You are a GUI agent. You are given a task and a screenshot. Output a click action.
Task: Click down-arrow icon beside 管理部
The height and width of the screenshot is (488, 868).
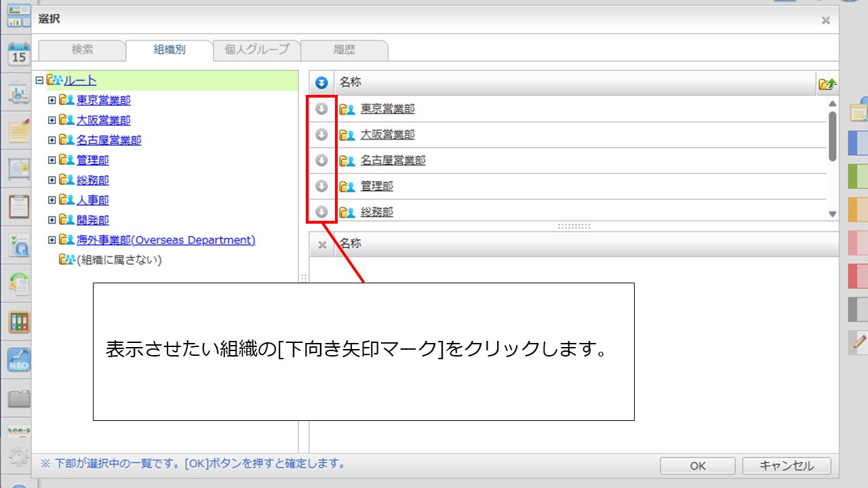point(322,186)
